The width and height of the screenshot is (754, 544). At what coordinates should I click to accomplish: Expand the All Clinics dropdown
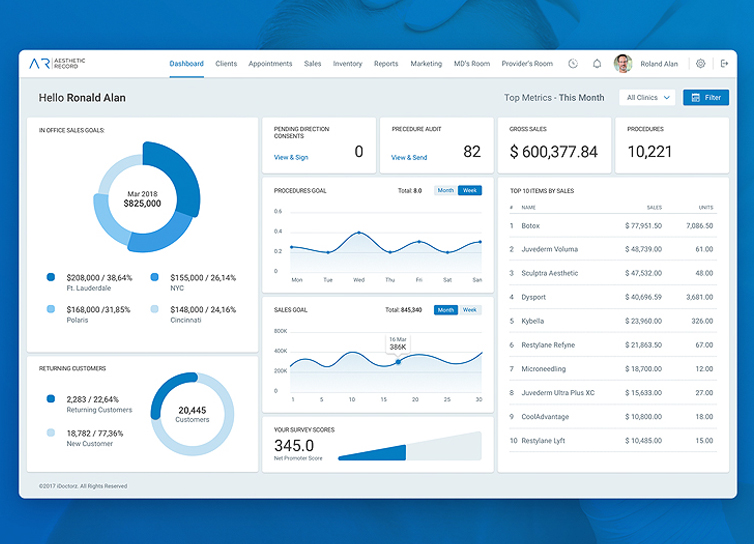(x=648, y=98)
